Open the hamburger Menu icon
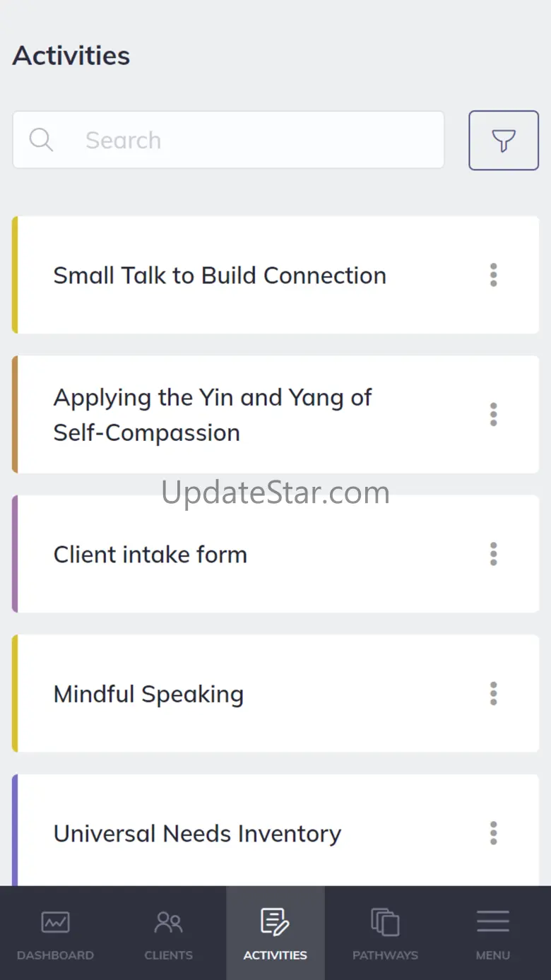551x980 pixels. click(x=493, y=921)
